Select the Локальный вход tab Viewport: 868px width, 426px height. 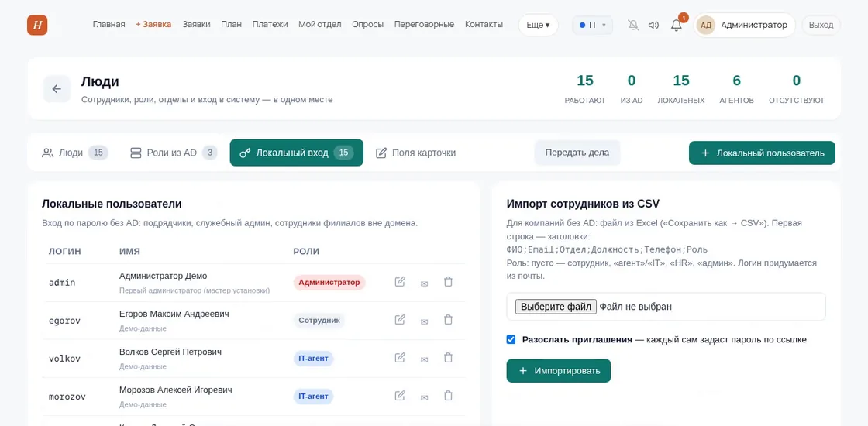(297, 153)
